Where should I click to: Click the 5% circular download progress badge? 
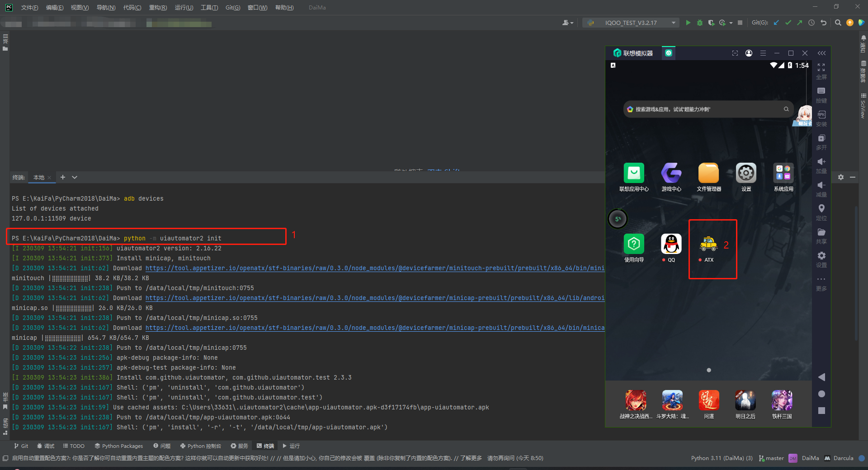click(x=618, y=219)
